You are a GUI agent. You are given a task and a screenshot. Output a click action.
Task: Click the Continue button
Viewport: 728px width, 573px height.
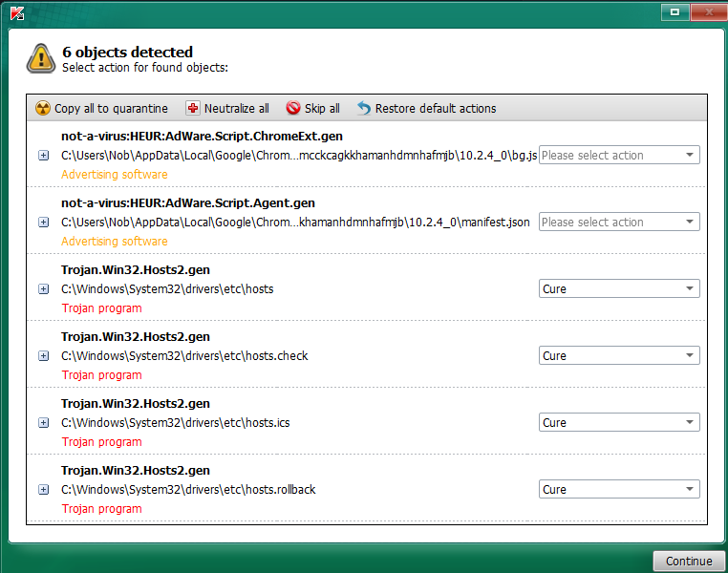click(689, 561)
